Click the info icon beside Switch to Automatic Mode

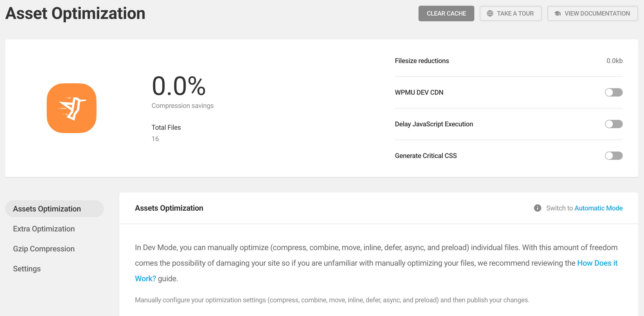click(x=537, y=208)
